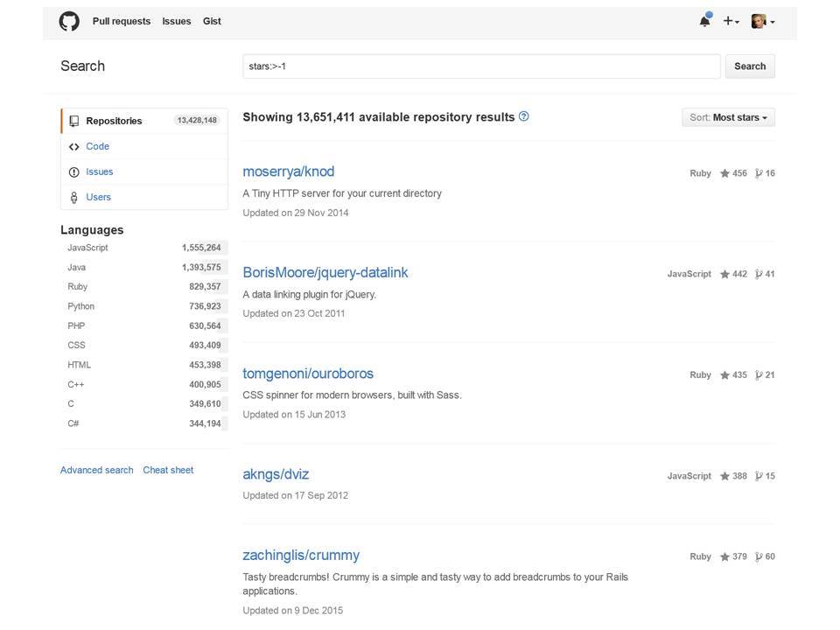Filter by Ruby language in sidebar
840x630 pixels.
coord(144,287)
